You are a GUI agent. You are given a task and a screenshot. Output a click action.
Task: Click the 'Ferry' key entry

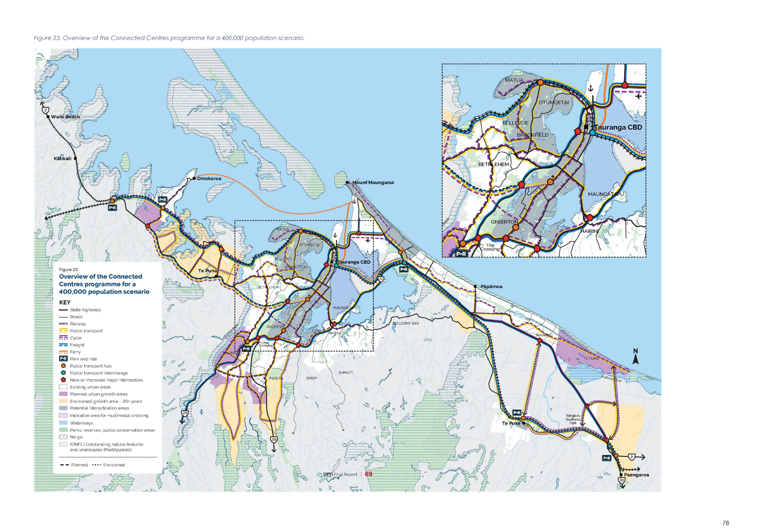tap(75, 352)
